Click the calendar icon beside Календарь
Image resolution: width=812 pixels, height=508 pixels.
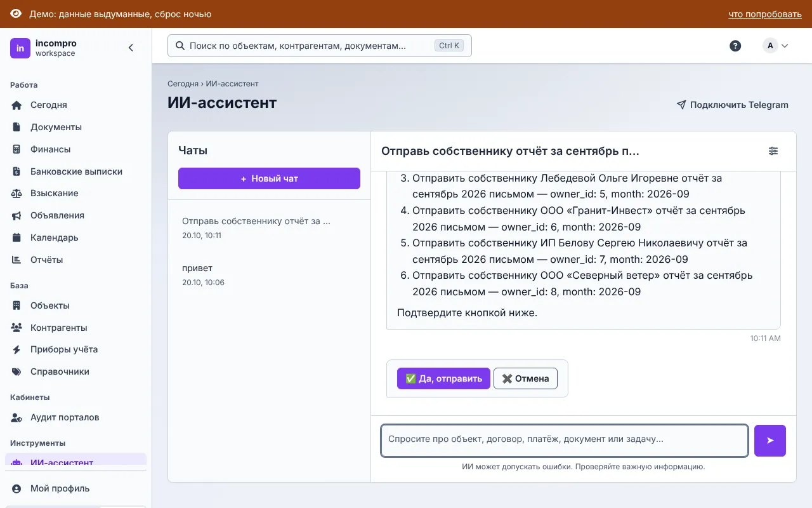[x=17, y=237]
